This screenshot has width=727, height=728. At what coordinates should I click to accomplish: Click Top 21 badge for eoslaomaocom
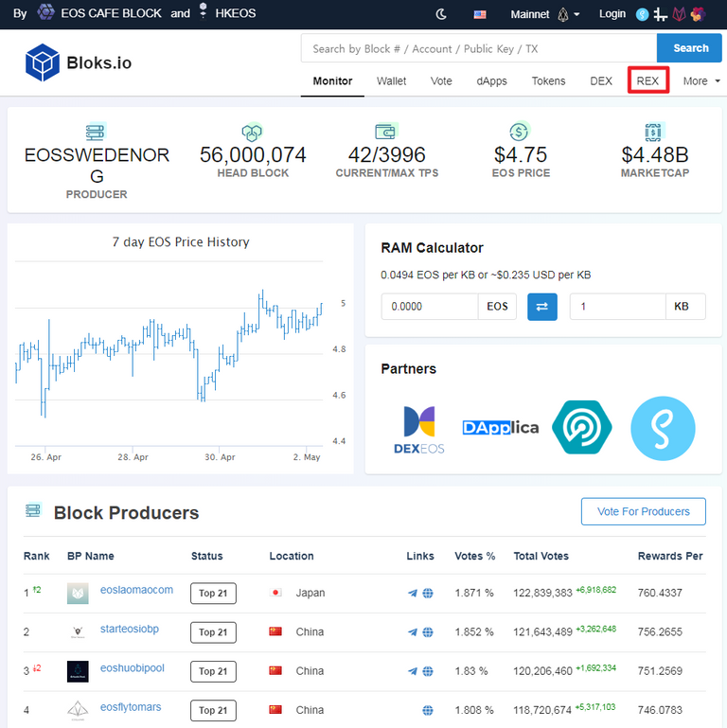click(213, 593)
